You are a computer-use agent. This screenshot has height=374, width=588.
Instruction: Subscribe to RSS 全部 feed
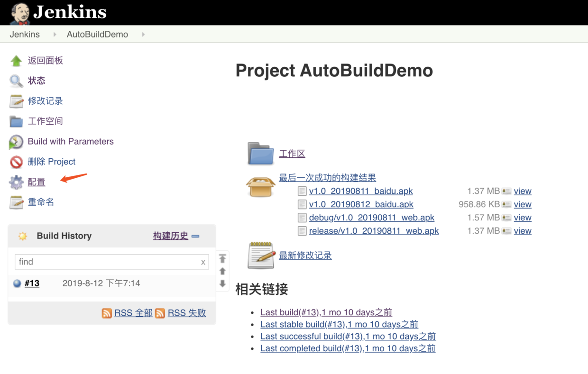pyautogui.click(x=133, y=313)
